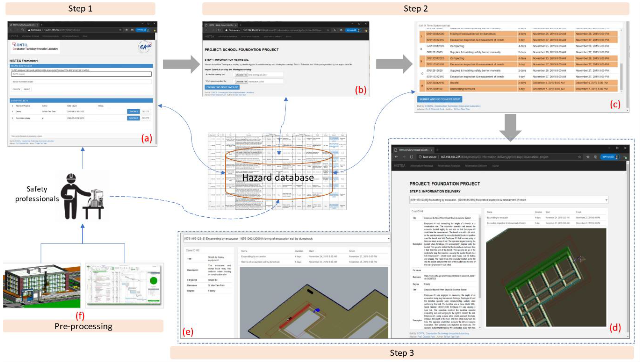This screenshot has width=641, height=364.
Task: Click Not secure info icon in Step 3 window
Action: (421, 157)
